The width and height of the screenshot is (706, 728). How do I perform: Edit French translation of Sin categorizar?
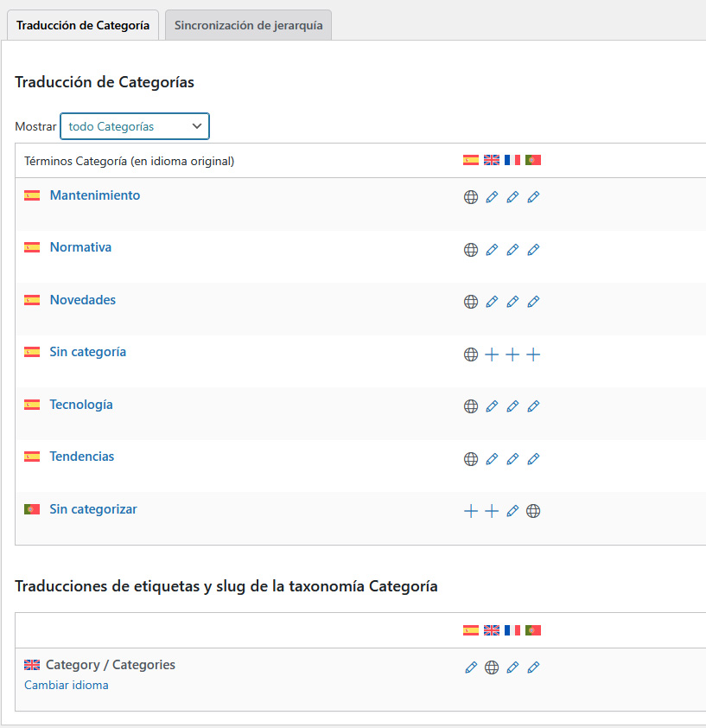pos(512,511)
